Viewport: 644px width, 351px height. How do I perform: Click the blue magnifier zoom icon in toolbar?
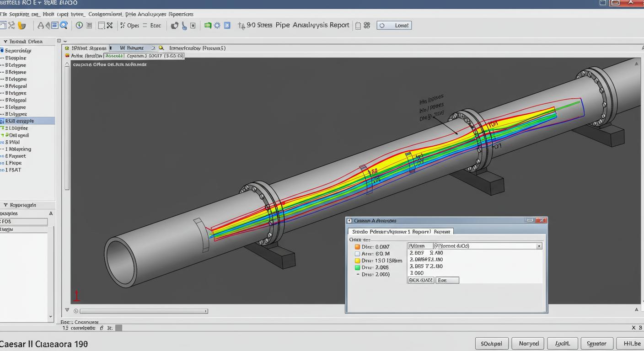(x=64, y=26)
